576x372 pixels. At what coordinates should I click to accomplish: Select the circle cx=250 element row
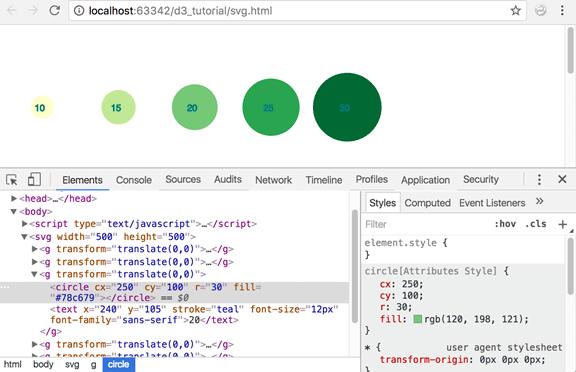click(x=174, y=292)
